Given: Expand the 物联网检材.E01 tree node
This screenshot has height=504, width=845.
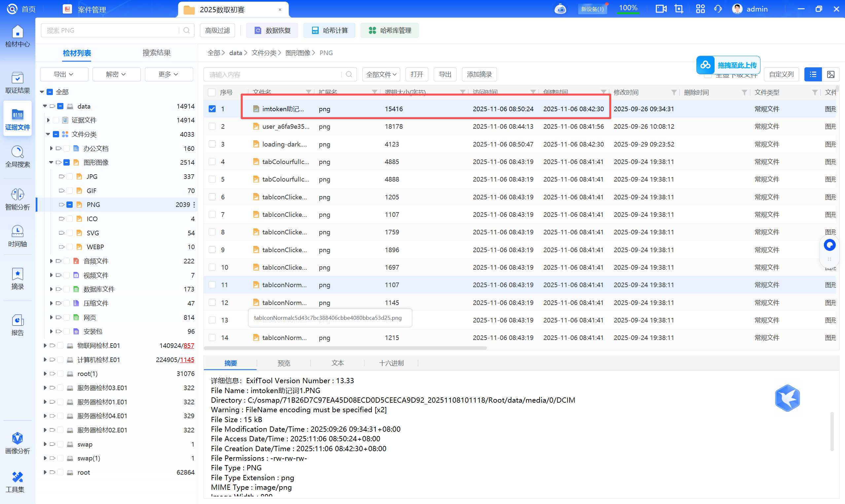Looking at the screenshot, I should click(x=45, y=345).
